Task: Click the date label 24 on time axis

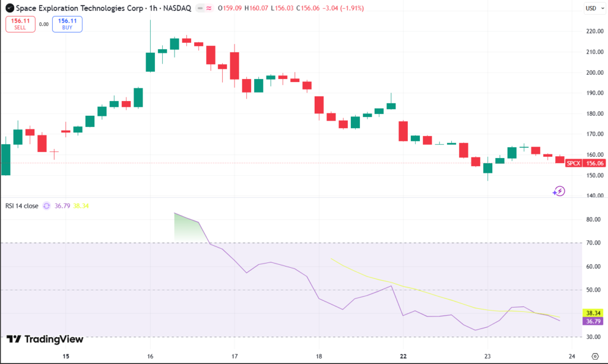Action: click(572, 356)
